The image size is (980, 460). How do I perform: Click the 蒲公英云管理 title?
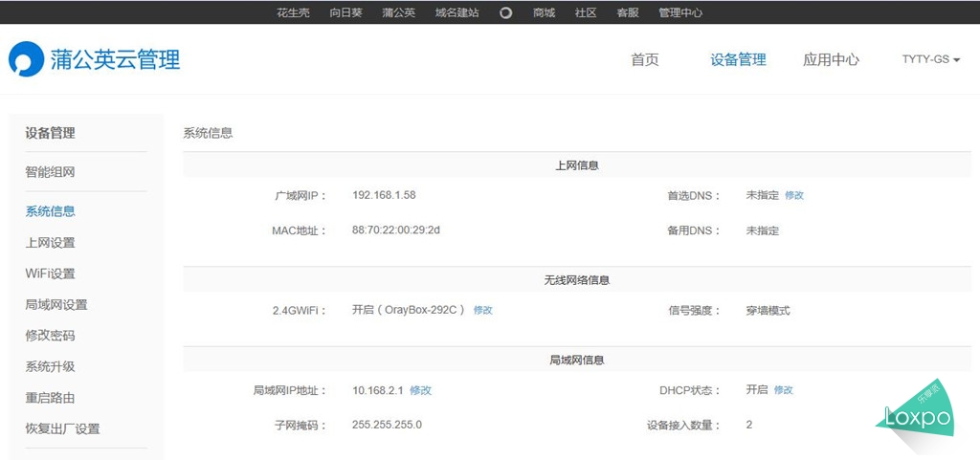pyautogui.click(x=116, y=59)
